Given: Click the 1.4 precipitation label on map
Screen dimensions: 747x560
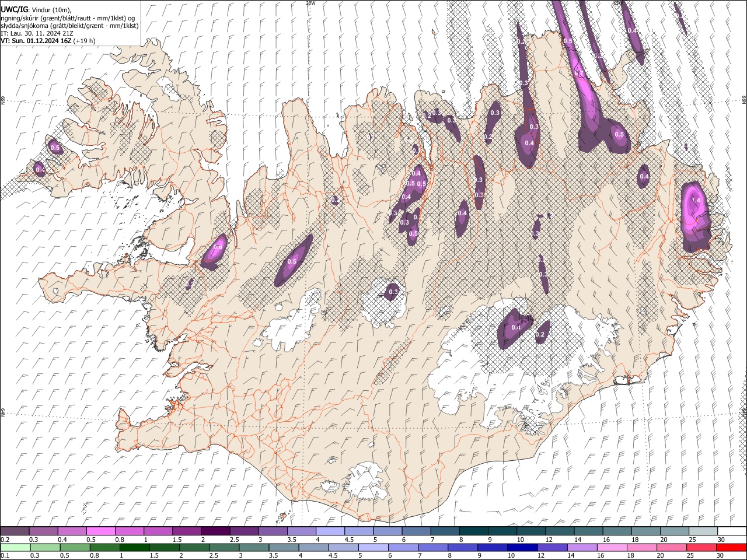Looking at the screenshot, I should click(695, 200).
